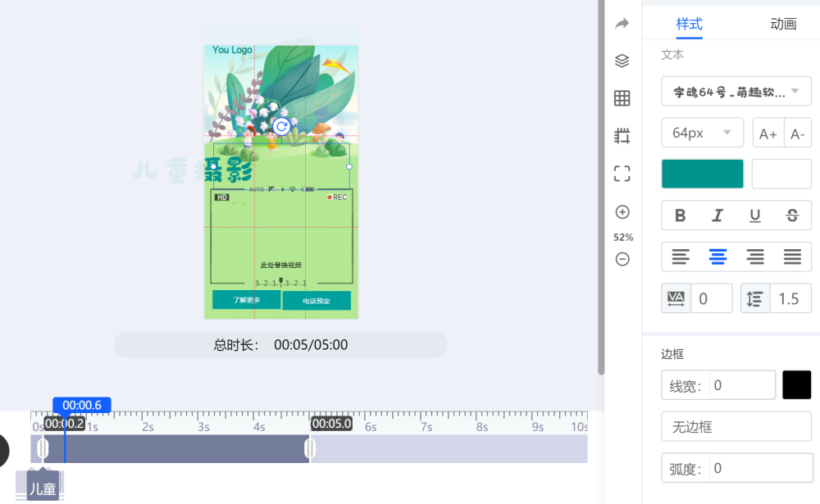Select the crop tool icon
820x504 pixels.
coord(622,135)
